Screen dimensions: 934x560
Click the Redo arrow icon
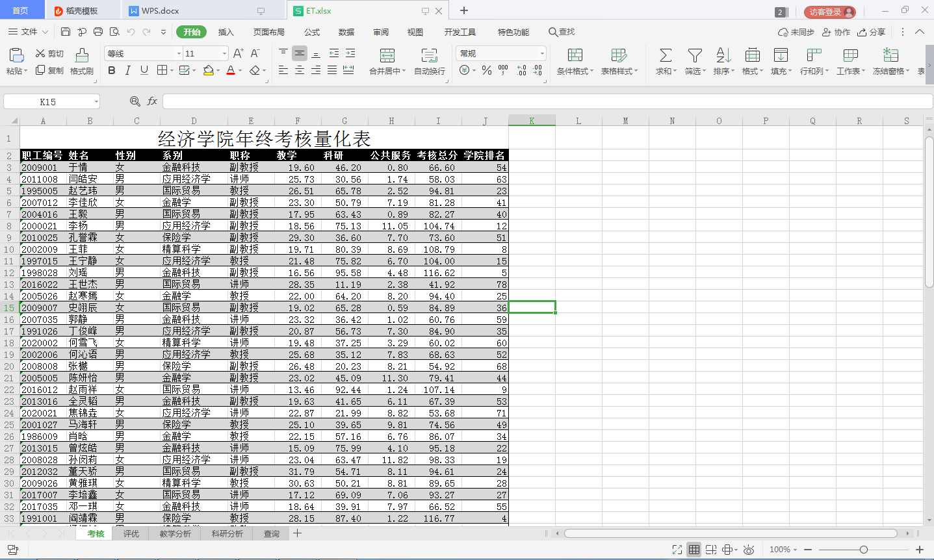pyautogui.click(x=147, y=32)
